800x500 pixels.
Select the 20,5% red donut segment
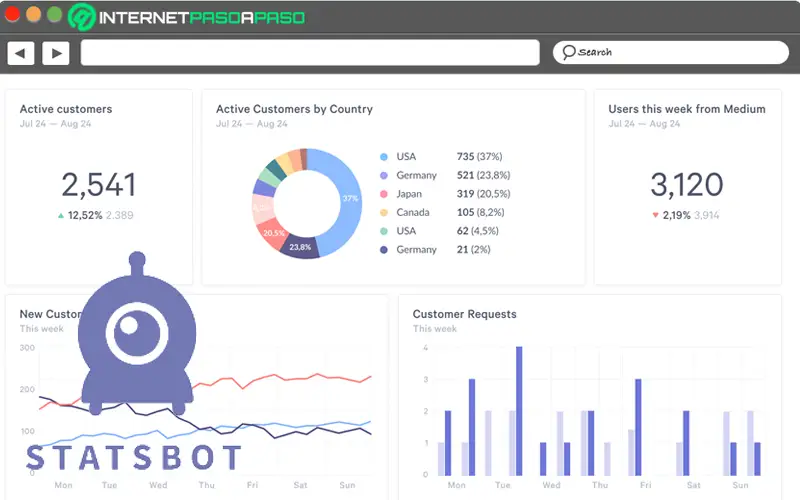coord(273,233)
